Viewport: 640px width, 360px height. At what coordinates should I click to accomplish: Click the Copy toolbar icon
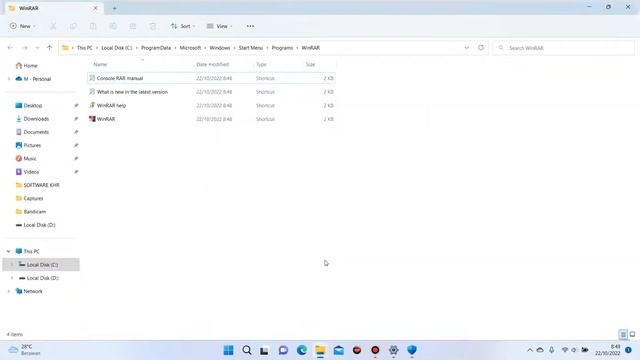(x=73, y=26)
